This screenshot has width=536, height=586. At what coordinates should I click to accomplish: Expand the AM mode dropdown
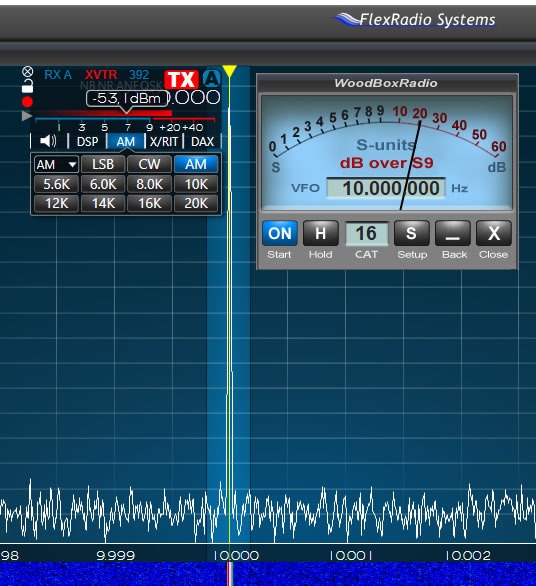click(56, 164)
